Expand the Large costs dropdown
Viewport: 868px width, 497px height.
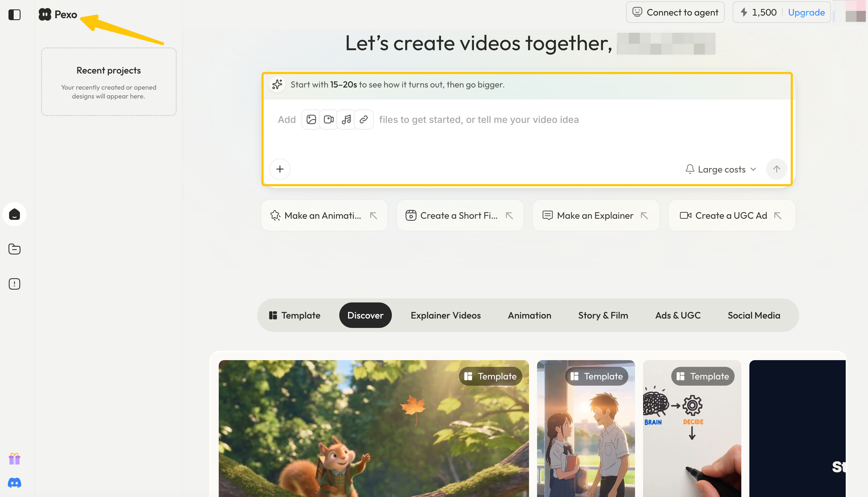pyautogui.click(x=721, y=169)
